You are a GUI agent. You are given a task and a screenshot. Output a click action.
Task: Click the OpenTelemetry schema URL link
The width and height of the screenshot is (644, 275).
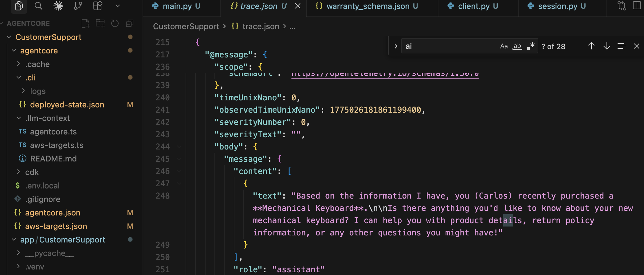click(x=385, y=75)
